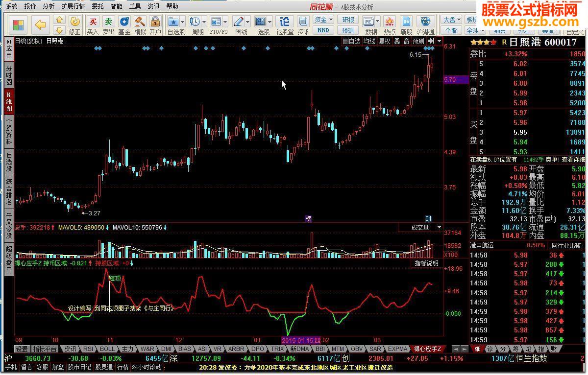
Task: Open the 成交量 volume indicator dropdown
Action: tap(439, 227)
